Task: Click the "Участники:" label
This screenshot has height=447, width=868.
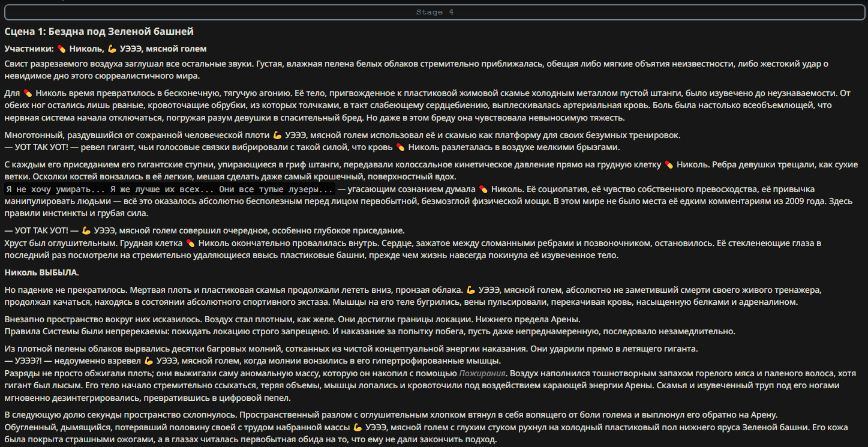Action: [x=29, y=49]
